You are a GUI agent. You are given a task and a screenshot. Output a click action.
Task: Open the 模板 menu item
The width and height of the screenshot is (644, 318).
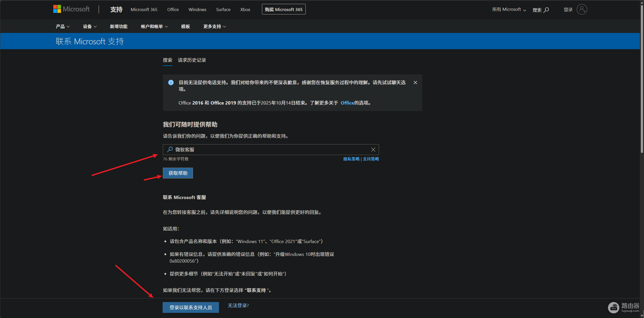click(x=185, y=27)
